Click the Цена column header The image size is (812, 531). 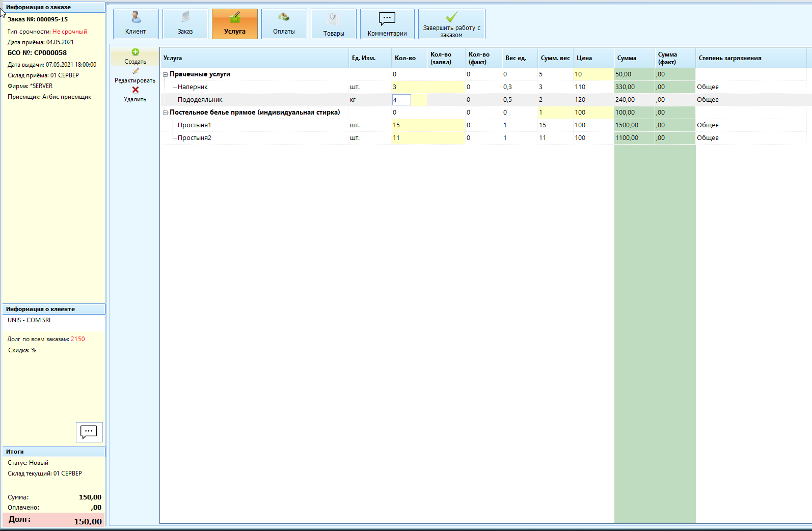point(593,58)
